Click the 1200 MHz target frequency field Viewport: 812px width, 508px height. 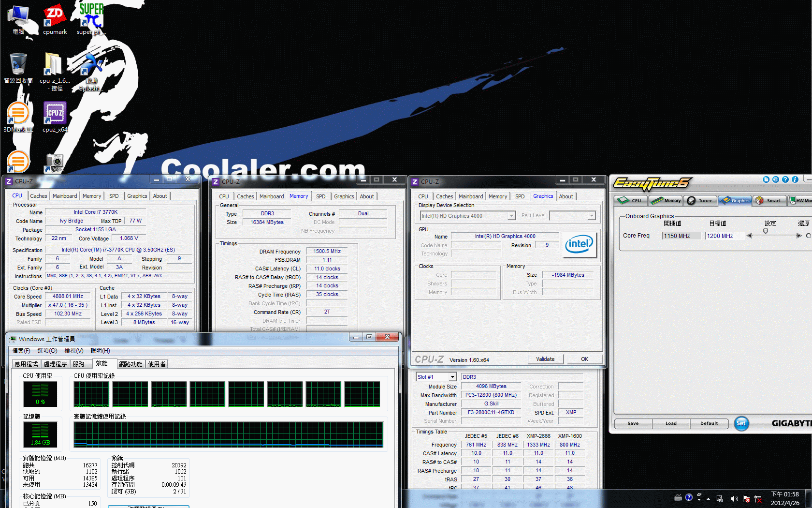coord(724,236)
